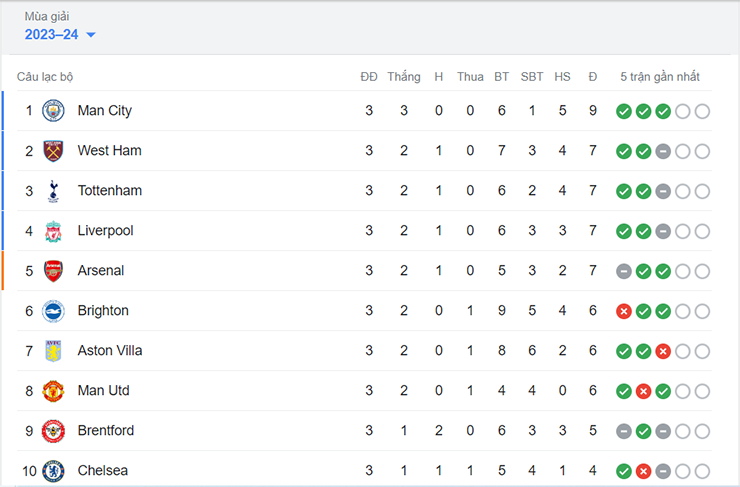Viewport: 740px width, 487px height.
Task: Click the Man Utd club crest
Action: point(53,391)
